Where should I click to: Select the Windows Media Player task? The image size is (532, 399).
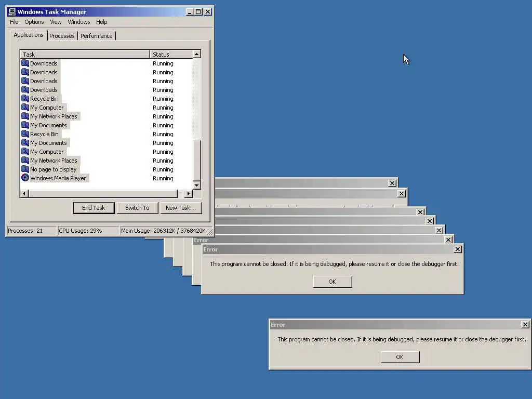(x=58, y=178)
